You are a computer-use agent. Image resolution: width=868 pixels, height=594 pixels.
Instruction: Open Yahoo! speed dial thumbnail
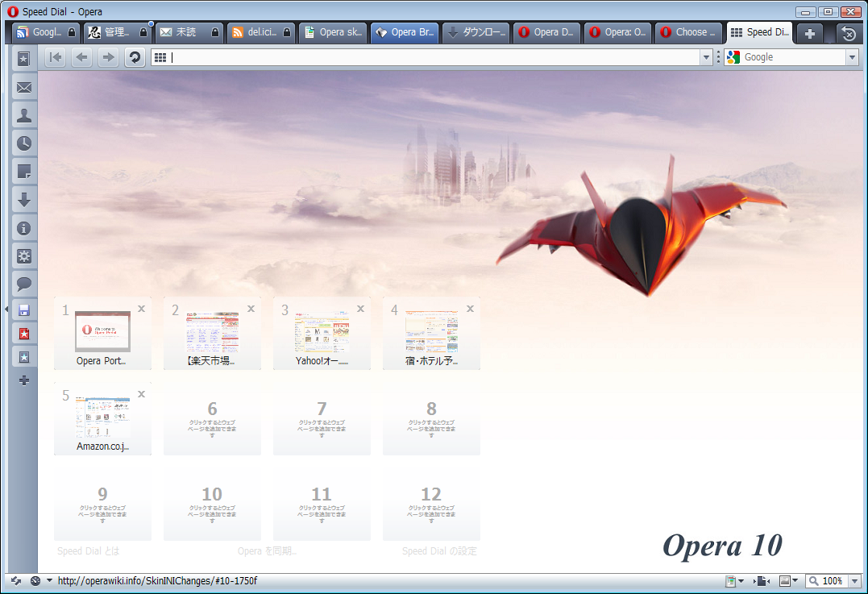tap(322, 331)
